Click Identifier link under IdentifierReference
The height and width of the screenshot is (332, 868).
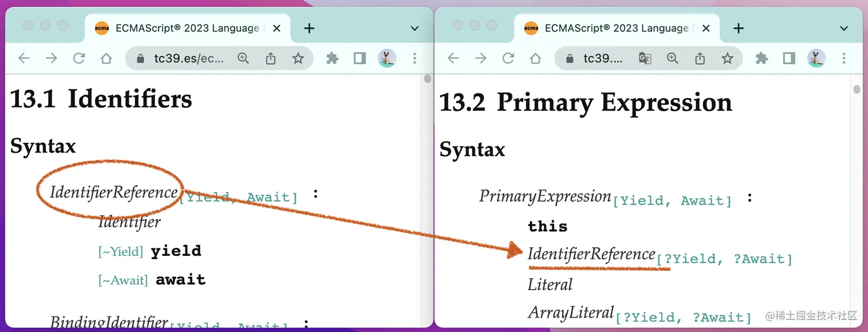point(130,221)
